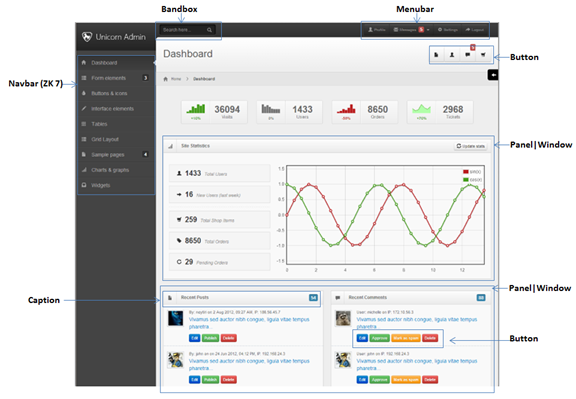The height and width of the screenshot is (399, 576).
Task: Open Settings in the top menubar
Action: tap(447, 30)
